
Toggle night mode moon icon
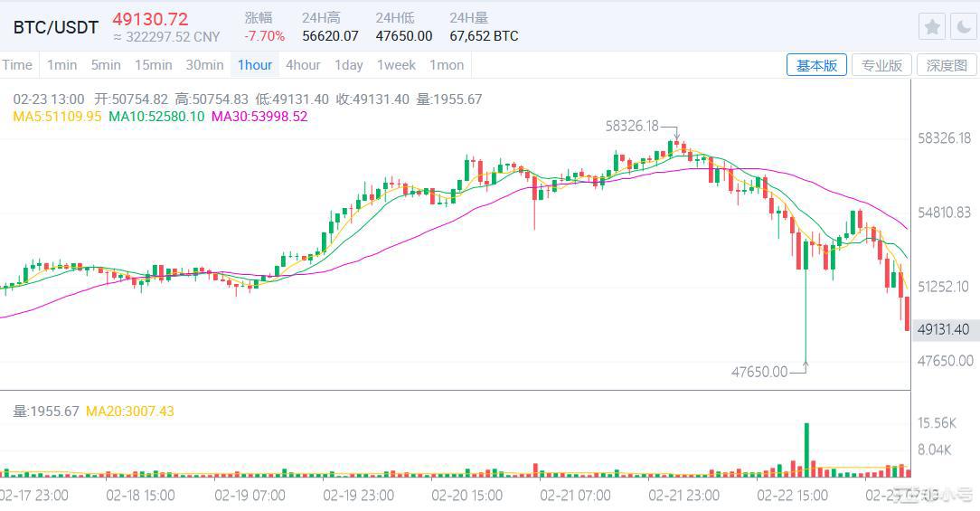960,26
